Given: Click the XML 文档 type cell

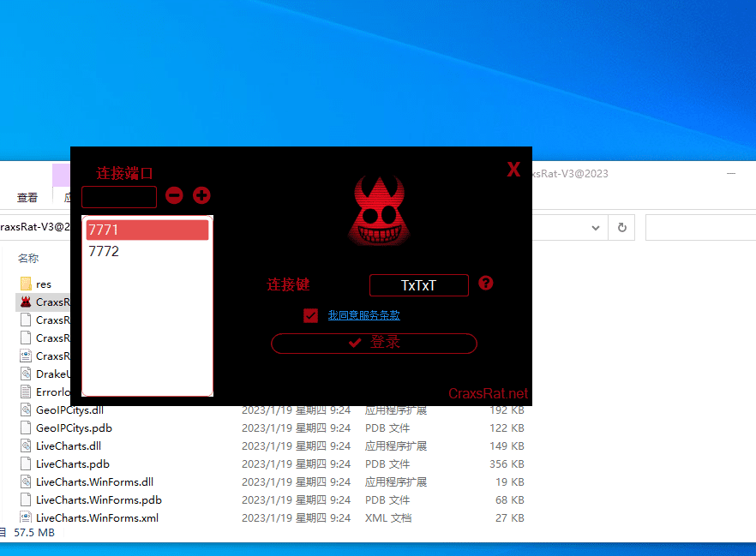Looking at the screenshot, I should 388,518.
